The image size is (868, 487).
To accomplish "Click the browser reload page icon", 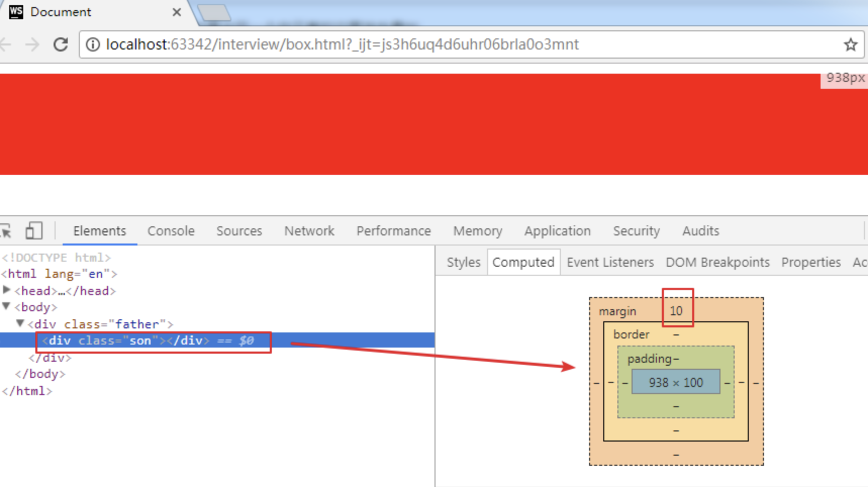I will [61, 44].
